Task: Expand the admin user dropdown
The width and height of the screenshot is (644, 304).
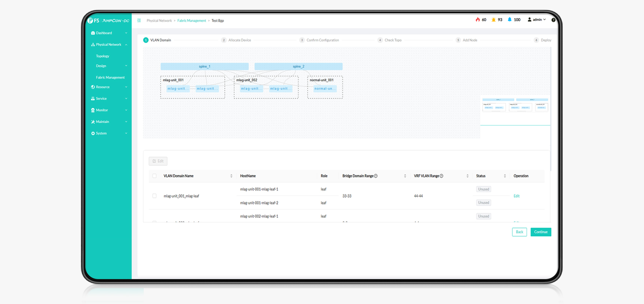Action: tap(537, 20)
